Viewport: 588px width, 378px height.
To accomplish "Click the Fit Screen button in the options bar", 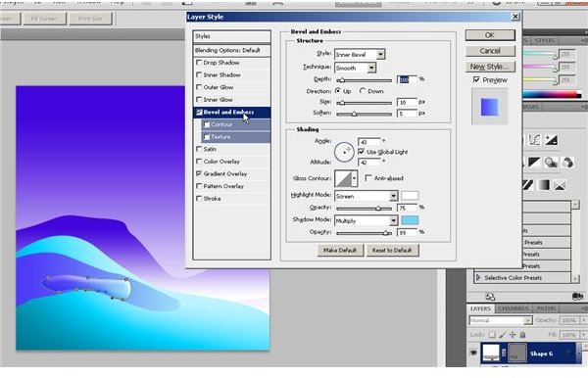I will (45, 19).
